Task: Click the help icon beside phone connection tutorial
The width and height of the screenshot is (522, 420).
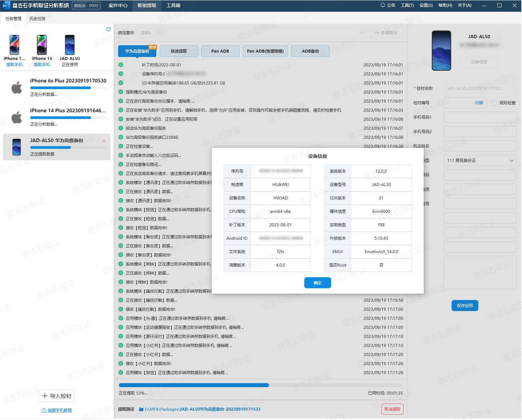Action: (x=44, y=410)
